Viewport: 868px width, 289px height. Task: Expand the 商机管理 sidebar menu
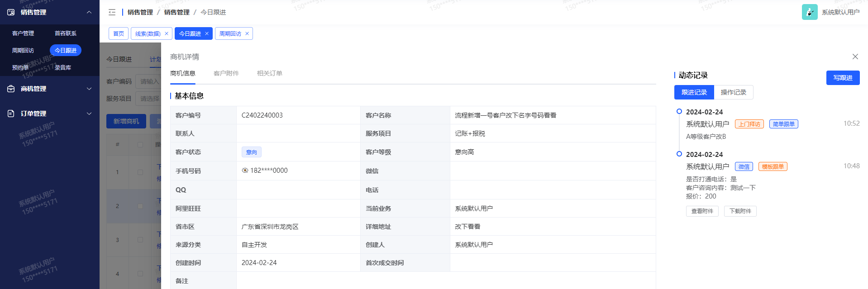point(89,89)
